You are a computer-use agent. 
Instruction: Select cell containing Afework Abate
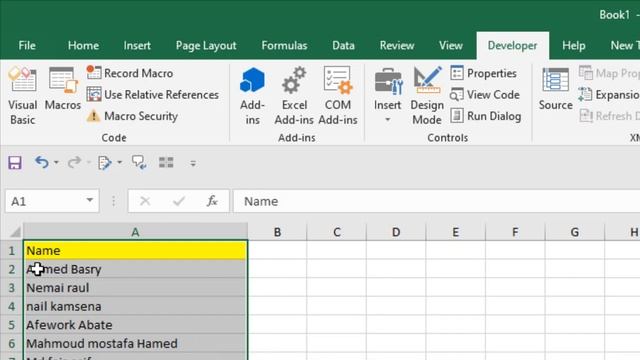[x=135, y=325]
